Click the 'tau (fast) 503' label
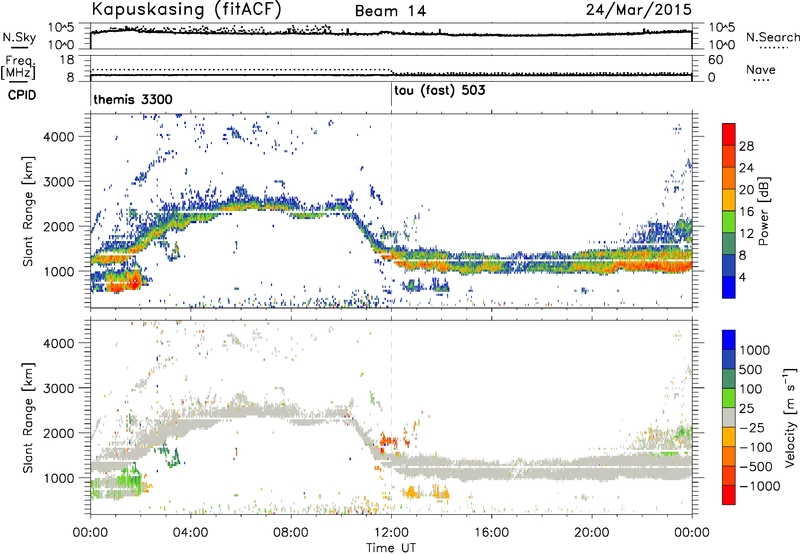 tap(440, 91)
